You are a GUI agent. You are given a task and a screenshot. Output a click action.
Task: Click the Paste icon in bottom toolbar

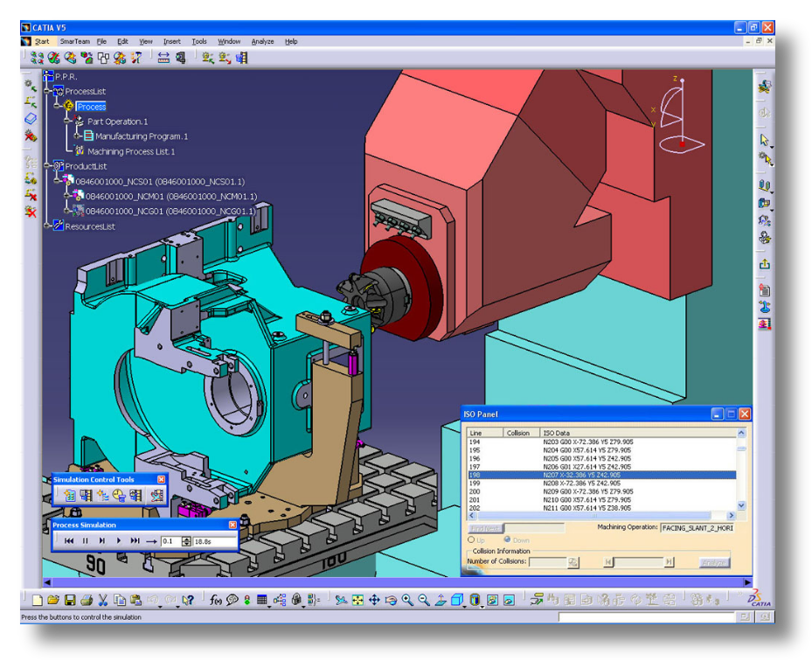135,600
